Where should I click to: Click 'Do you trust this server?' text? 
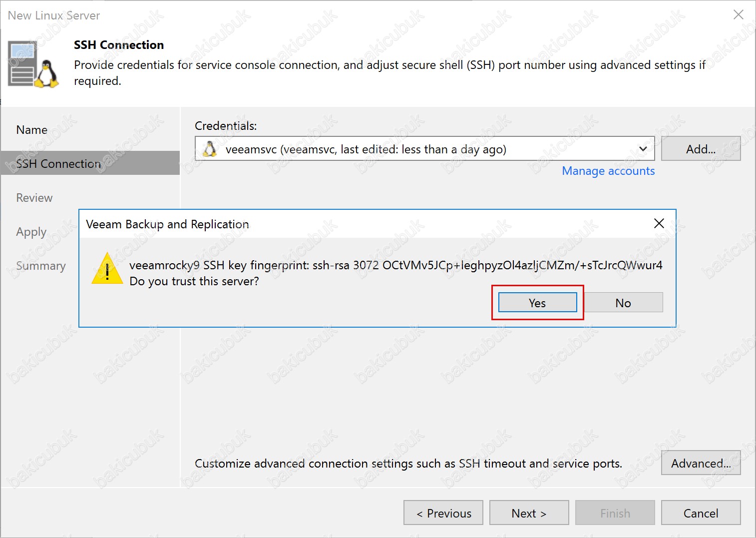[194, 281]
